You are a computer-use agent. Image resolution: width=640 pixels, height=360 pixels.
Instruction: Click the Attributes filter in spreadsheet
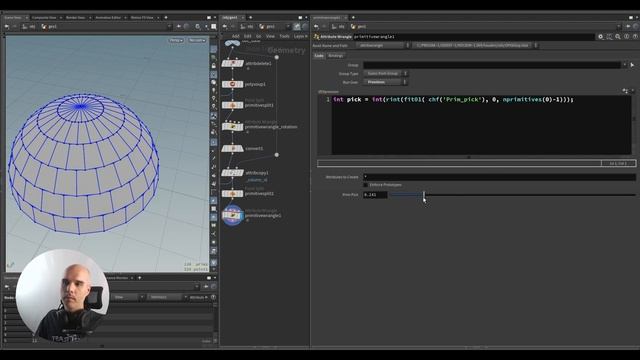199,297
